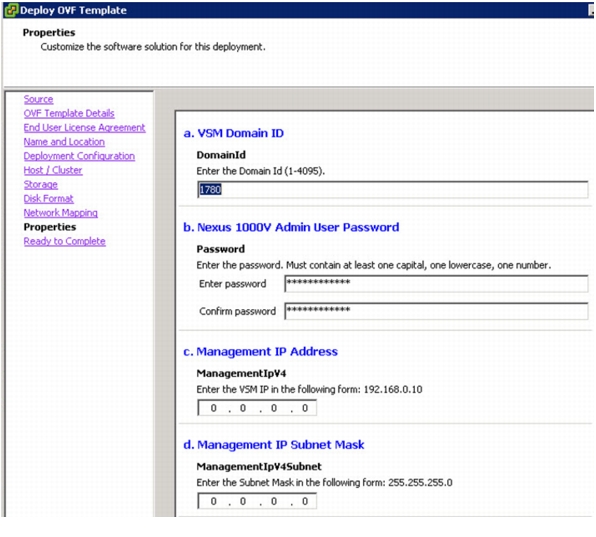The image size is (596, 537).
Task: Go to OVF Template Details step
Action: 69,113
